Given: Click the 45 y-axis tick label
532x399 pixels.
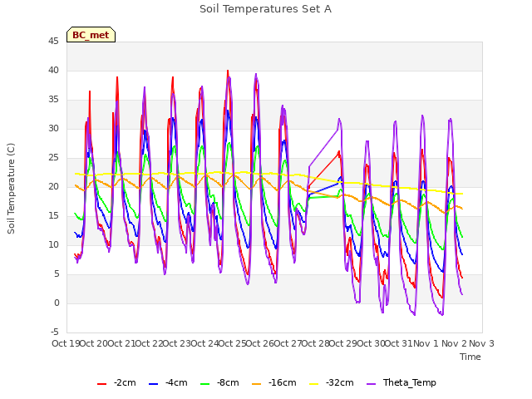Looking at the screenshot, I should click(53, 42).
